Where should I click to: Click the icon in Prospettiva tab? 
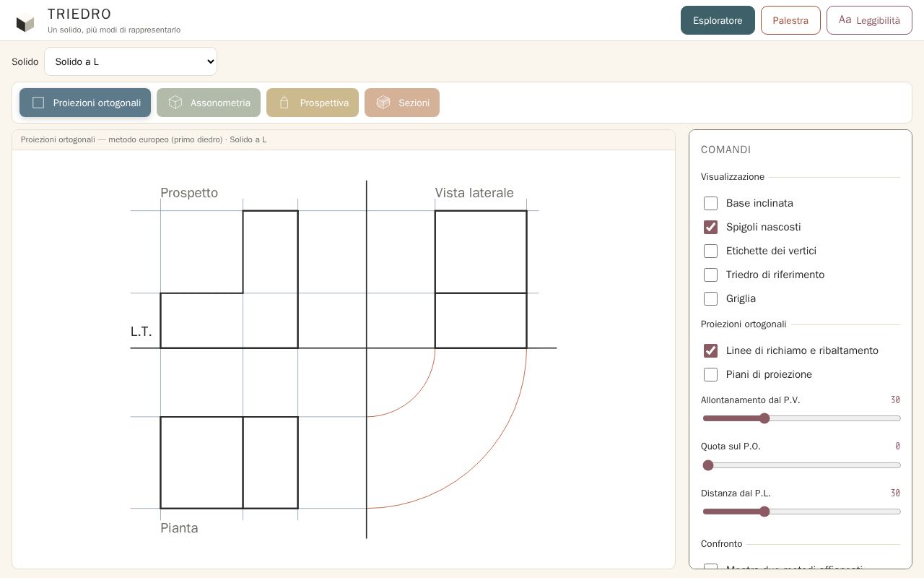[284, 103]
